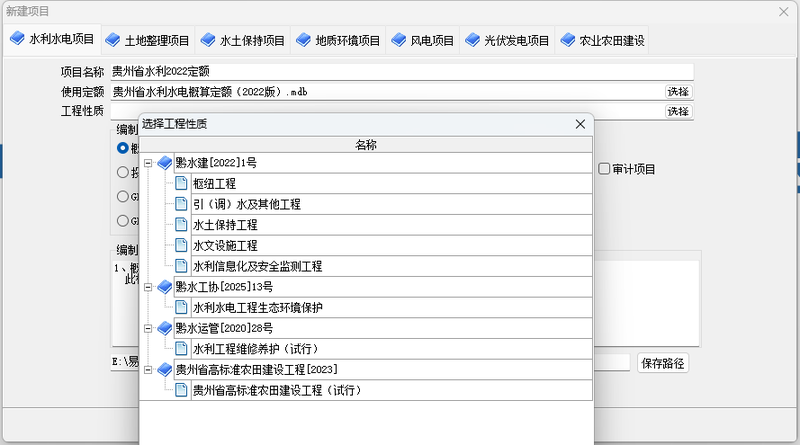Click the 名称 column header
The image size is (800, 445).
point(366,145)
